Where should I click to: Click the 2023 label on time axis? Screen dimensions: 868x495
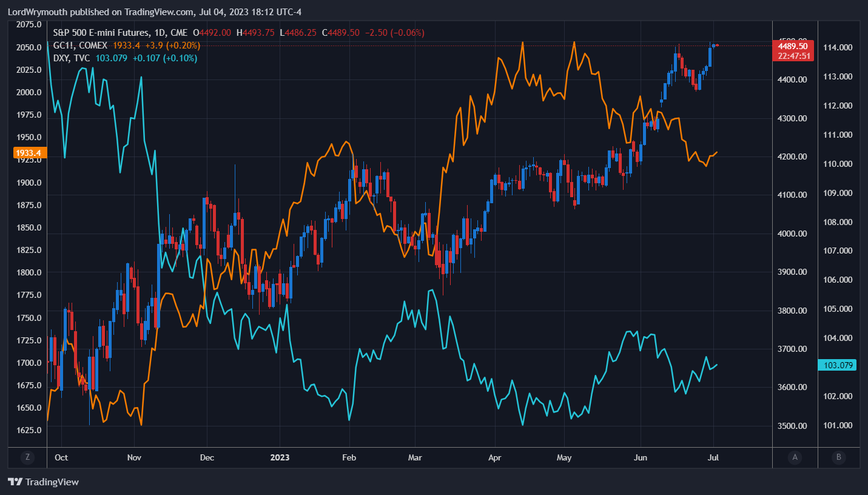[x=280, y=457]
